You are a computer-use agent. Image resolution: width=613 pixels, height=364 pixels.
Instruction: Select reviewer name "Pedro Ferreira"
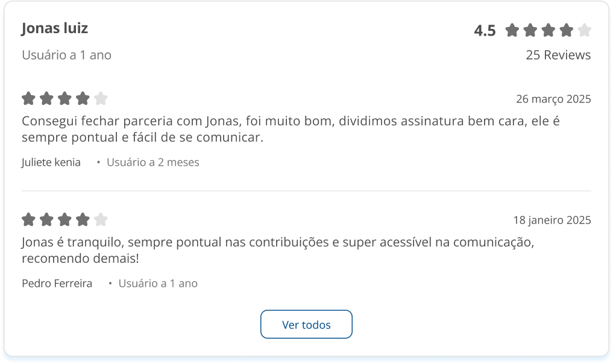(57, 283)
